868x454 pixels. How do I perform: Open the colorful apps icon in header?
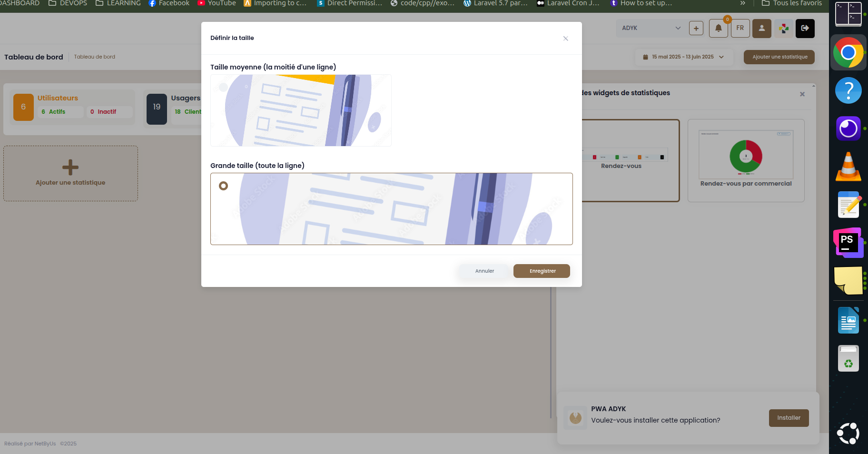[x=783, y=28]
